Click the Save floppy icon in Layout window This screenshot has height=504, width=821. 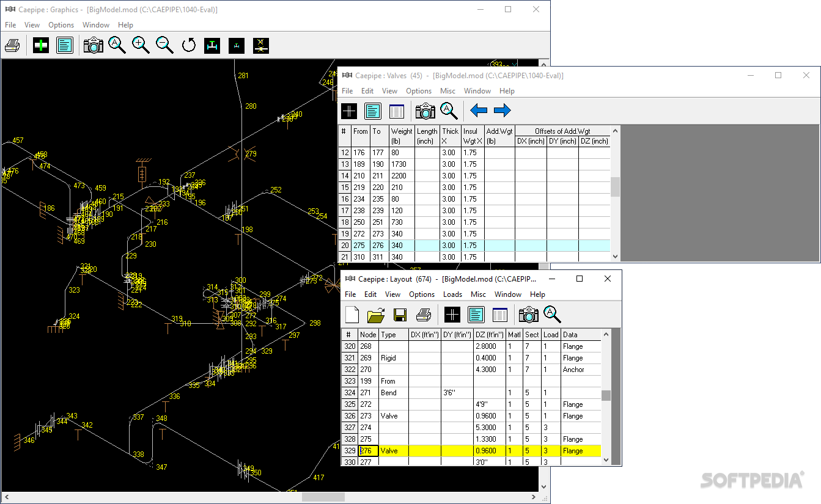coord(400,315)
